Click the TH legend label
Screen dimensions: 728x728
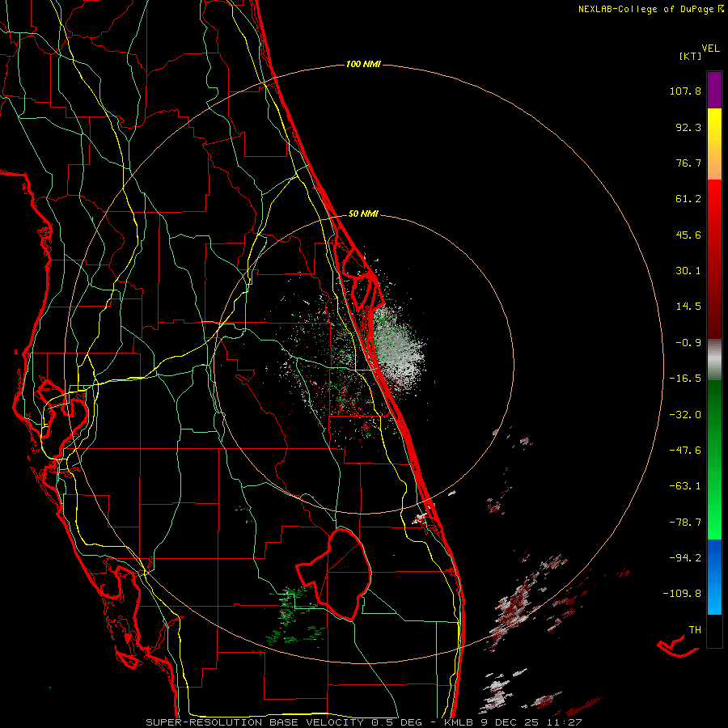(x=695, y=629)
